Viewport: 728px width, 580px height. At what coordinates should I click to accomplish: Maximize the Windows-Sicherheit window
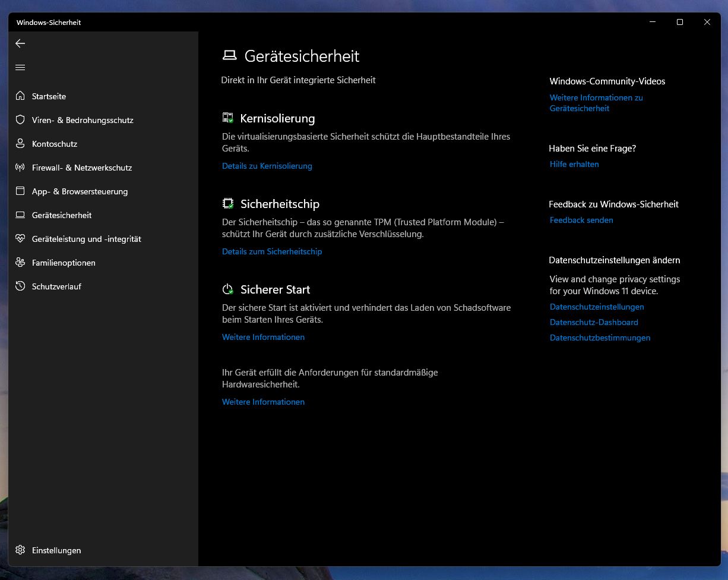[680, 22]
